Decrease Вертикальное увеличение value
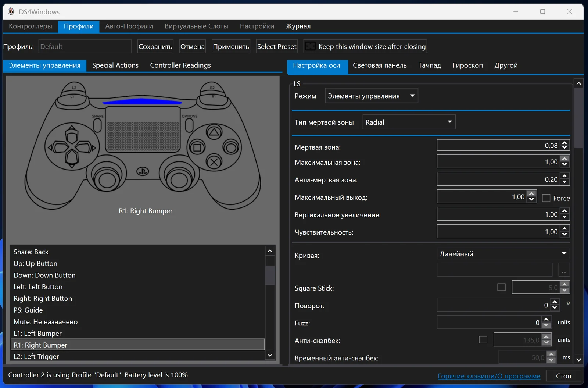Image resolution: width=588 pixels, height=388 pixels. point(564,217)
